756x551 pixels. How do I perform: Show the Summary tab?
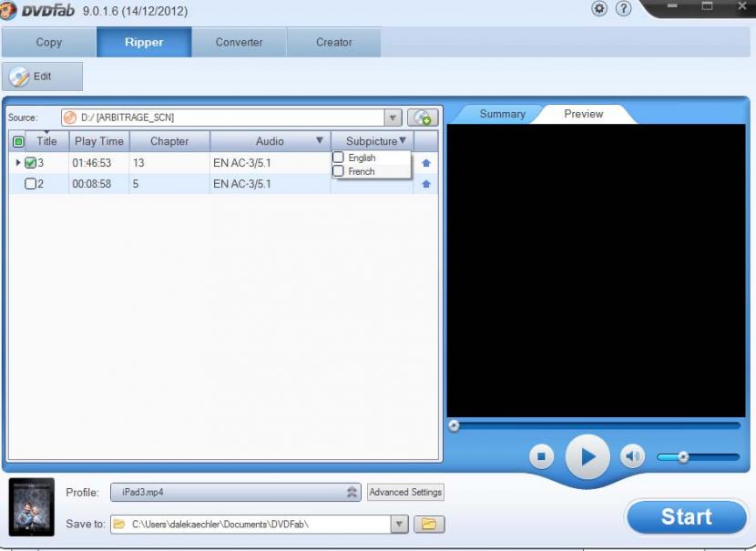tap(503, 114)
